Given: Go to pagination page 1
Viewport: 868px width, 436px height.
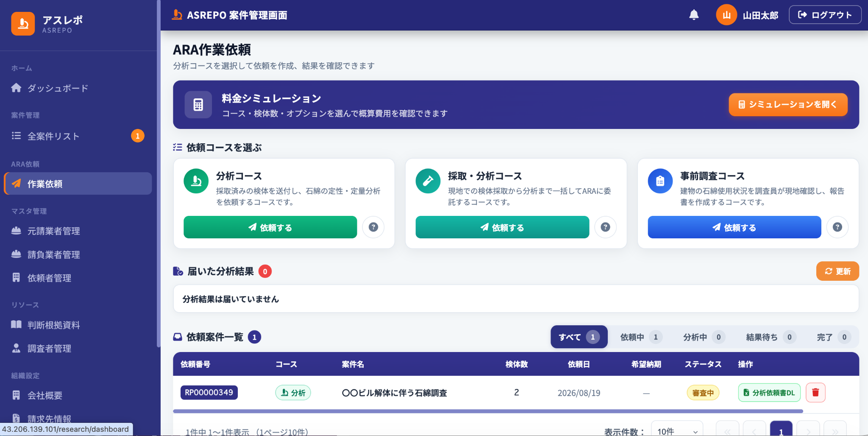Looking at the screenshot, I should (x=781, y=429).
